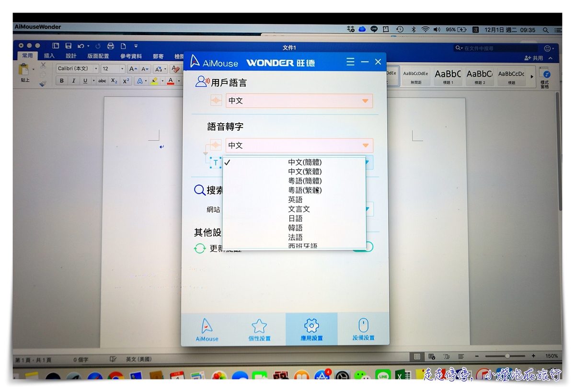575x392 pixels.
Task: Click the zoom out minus button
Action: click(477, 356)
